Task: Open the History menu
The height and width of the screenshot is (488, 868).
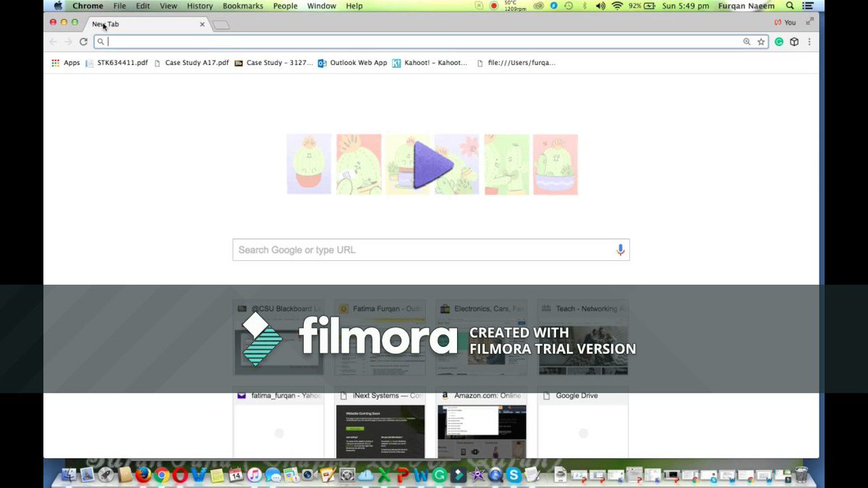Action: coord(200,6)
